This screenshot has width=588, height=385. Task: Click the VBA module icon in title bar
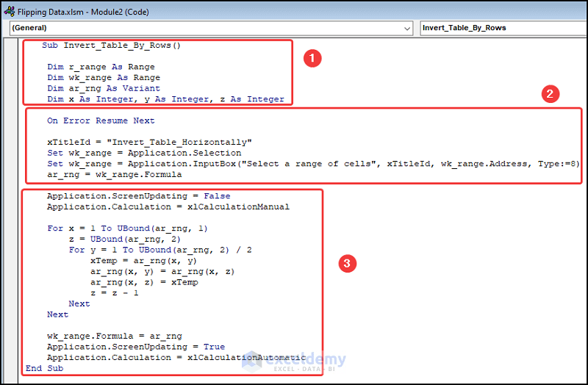click(x=9, y=12)
